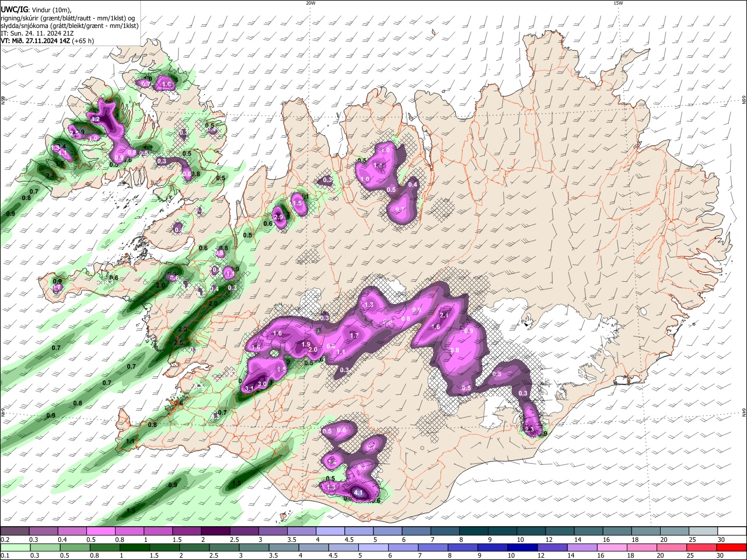Viewport: 747px width, 560px height.
Task: Click the top-row swatch between 1.5 and 2
Action: click(x=186, y=531)
